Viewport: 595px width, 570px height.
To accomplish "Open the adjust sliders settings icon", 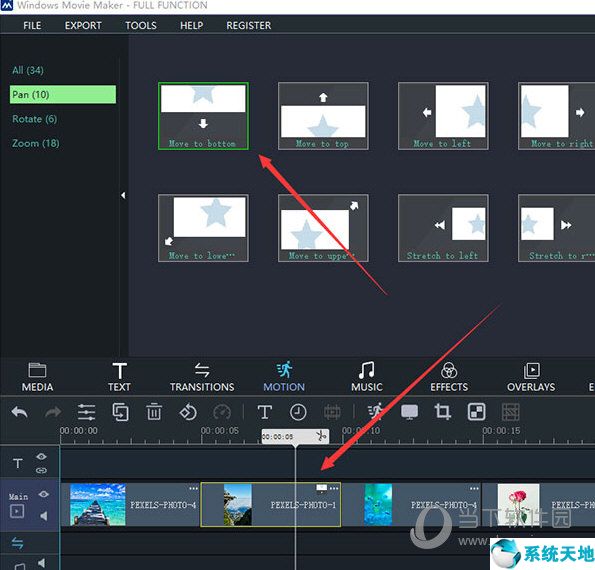I will tap(86, 412).
